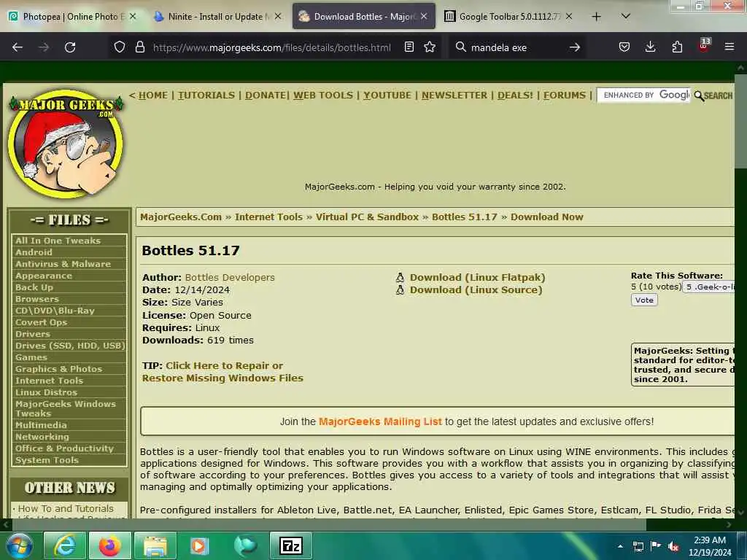Screen dimensions: 747x560
Task: Open Pocket save icon in toolbar
Action: [624, 47]
